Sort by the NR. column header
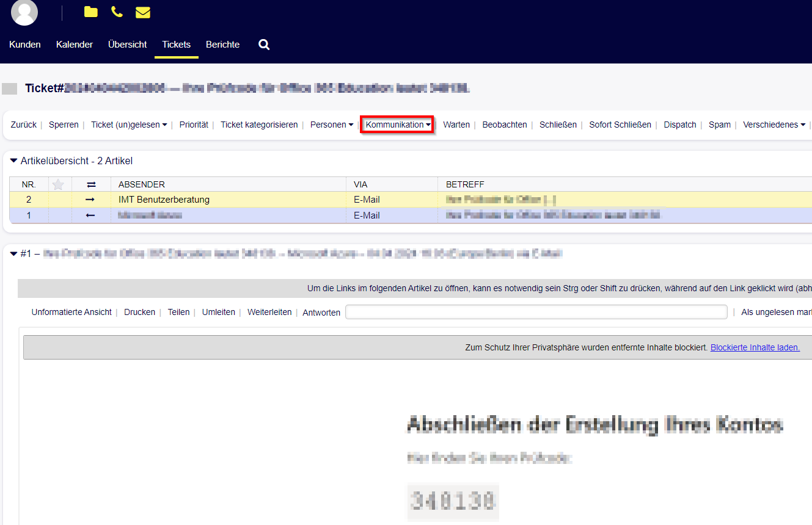Image resolution: width=812 pixels, height=525 pixels. coord(29,184)
